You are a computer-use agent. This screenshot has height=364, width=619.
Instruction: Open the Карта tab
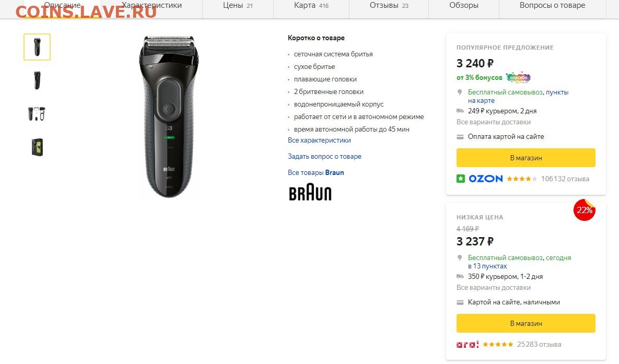click(x=311, y=6)
